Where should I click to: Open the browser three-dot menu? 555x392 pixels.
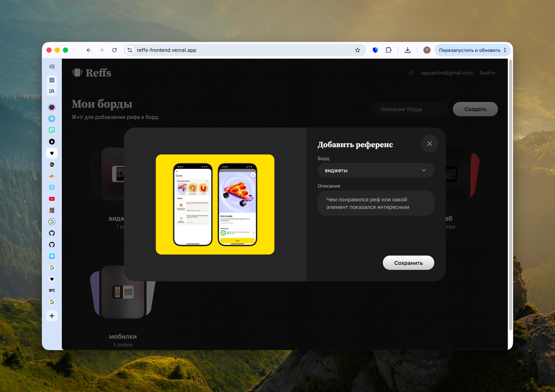(x=505, y=50)
